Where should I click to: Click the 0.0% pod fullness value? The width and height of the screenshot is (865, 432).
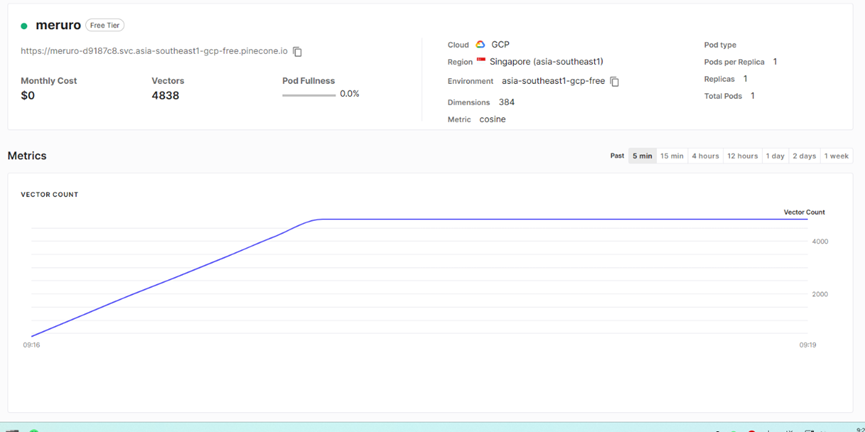click(349, 94)
